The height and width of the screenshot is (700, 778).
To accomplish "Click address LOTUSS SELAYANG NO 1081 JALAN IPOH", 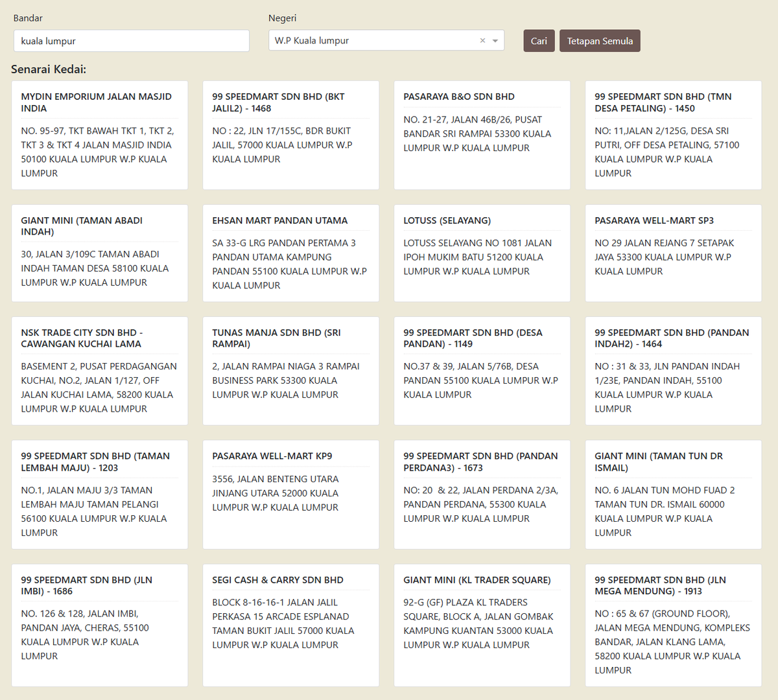I will [477, 257].
